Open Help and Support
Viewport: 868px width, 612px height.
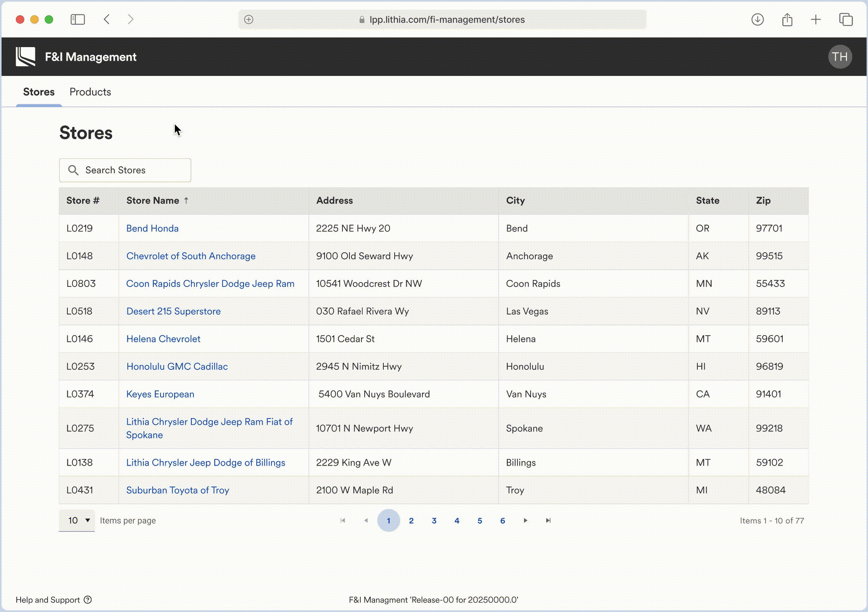coord(48,600)
